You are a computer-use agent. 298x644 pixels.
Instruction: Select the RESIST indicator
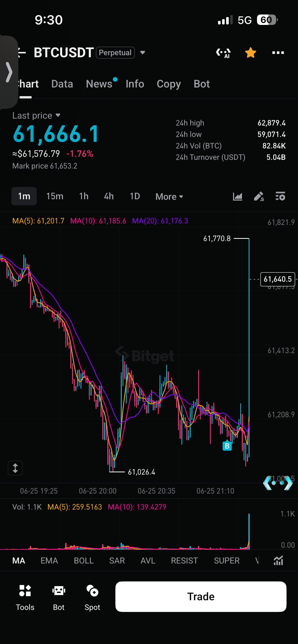coord(184,561)
